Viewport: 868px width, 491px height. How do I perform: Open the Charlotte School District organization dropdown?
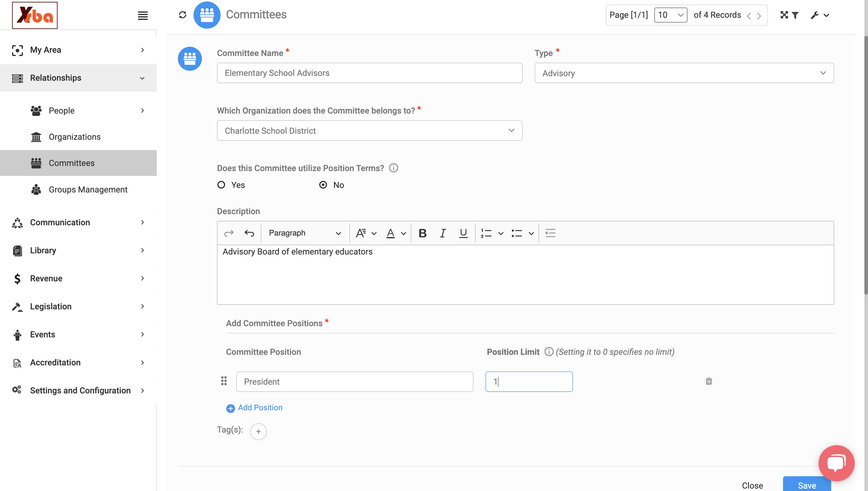370,130
